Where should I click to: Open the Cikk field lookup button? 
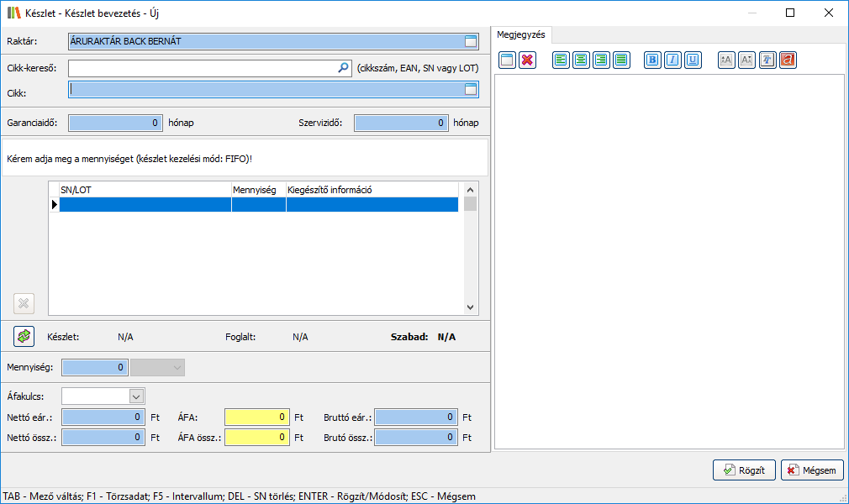(x=471, y=89)
